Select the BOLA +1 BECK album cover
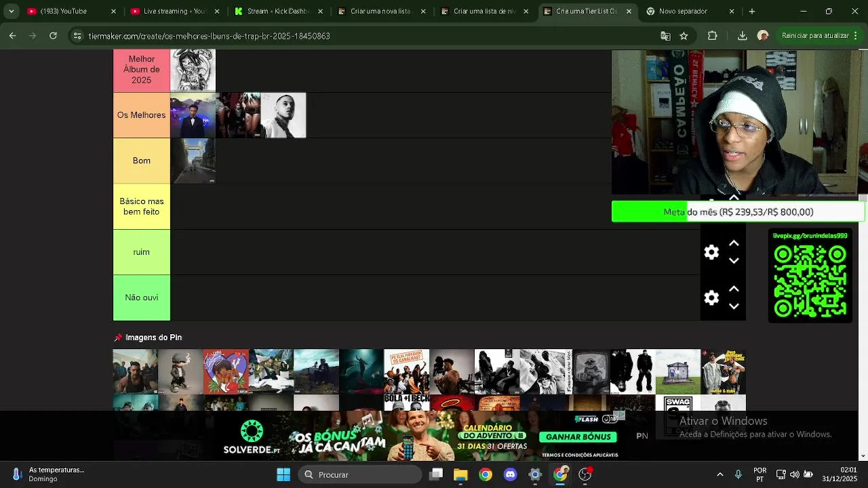This screenshot has width=868, height=488. [x=407, y=403]
